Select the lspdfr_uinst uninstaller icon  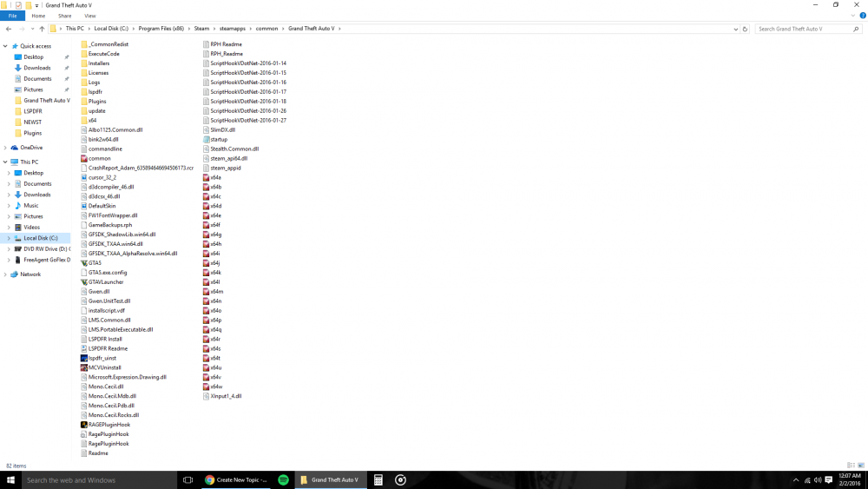(84, 359)
